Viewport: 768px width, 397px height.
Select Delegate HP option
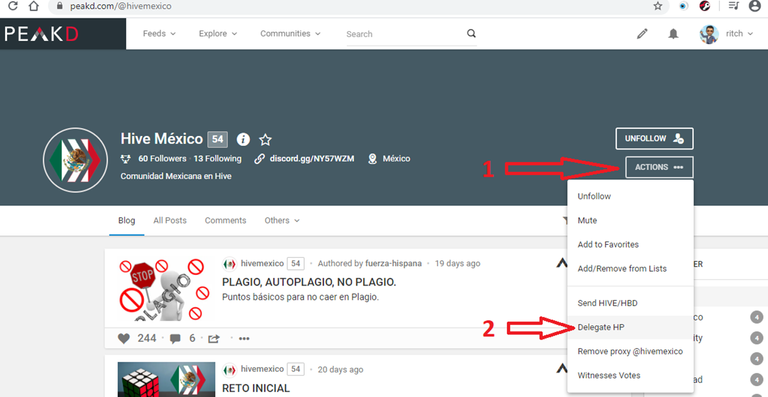click(x=630, y=327)
